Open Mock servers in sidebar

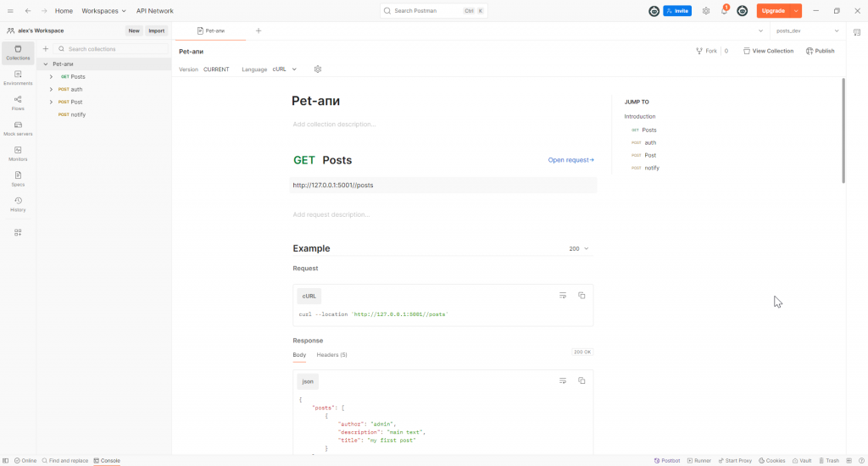18,129
